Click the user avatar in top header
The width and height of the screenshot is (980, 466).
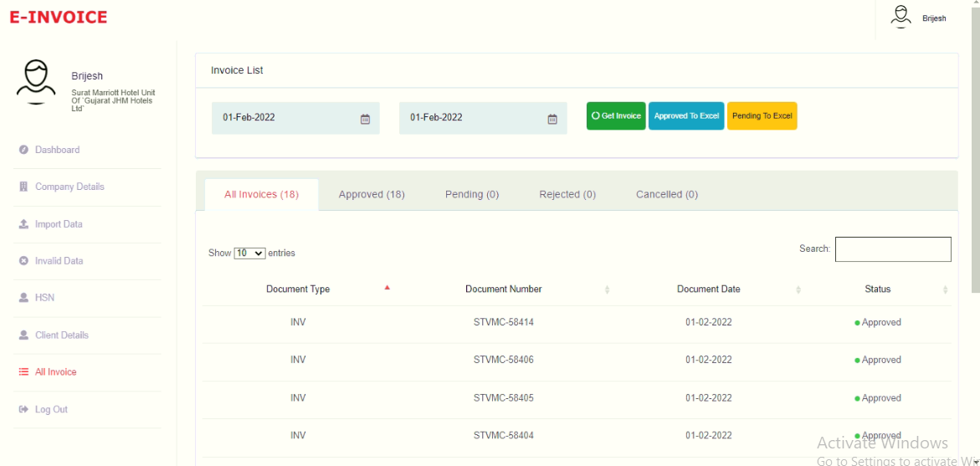click(x=900, y=17)
